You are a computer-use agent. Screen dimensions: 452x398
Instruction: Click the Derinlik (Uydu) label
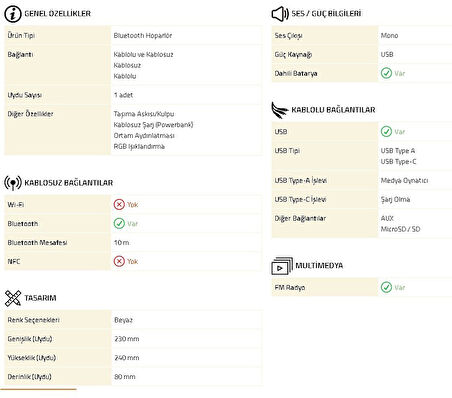pos(29,377)
